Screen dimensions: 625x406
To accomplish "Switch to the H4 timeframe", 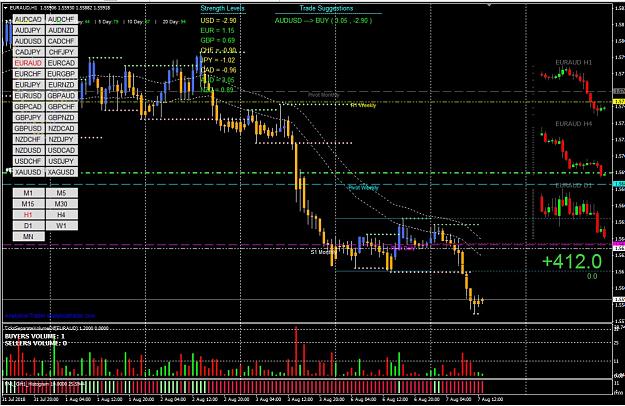I will (x=61, y=215).
